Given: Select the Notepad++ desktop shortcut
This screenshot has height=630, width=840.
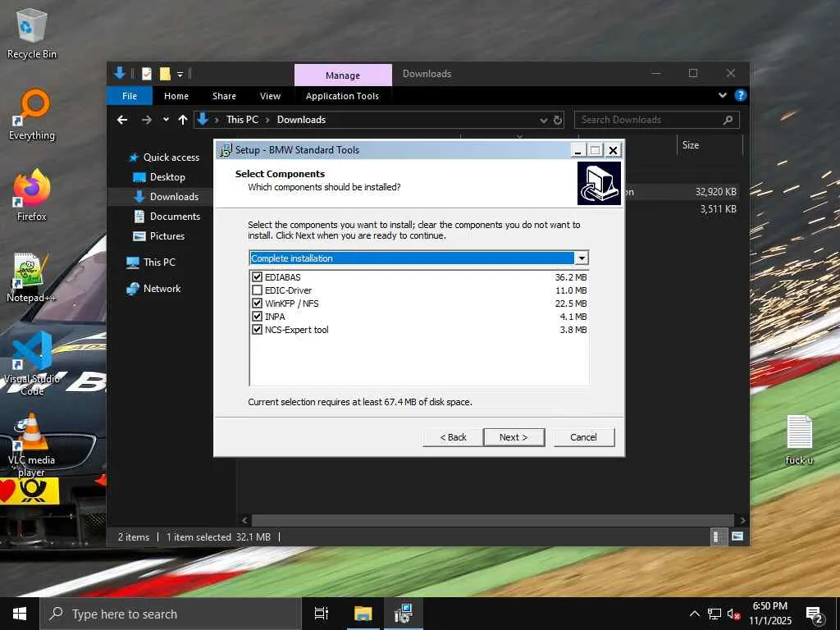Looking at the screenshot, I should tap(32, 277).
